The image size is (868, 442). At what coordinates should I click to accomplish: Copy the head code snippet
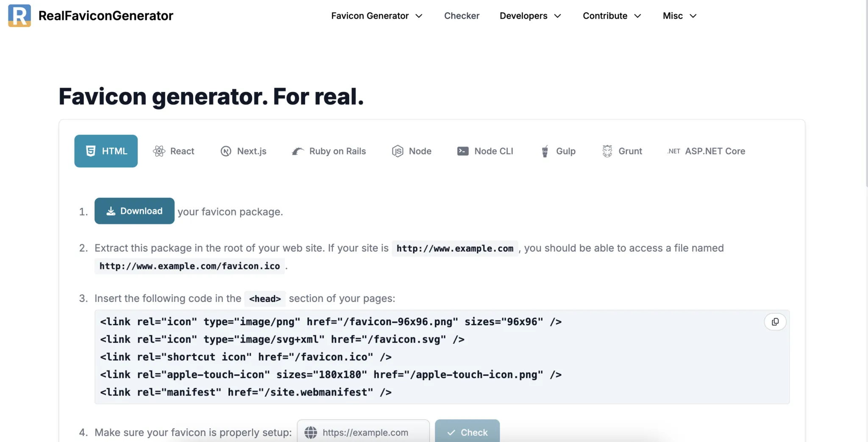[775, 322]
